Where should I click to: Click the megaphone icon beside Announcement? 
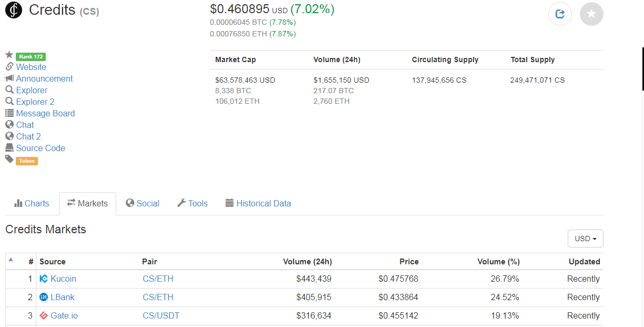pos(9,78)
